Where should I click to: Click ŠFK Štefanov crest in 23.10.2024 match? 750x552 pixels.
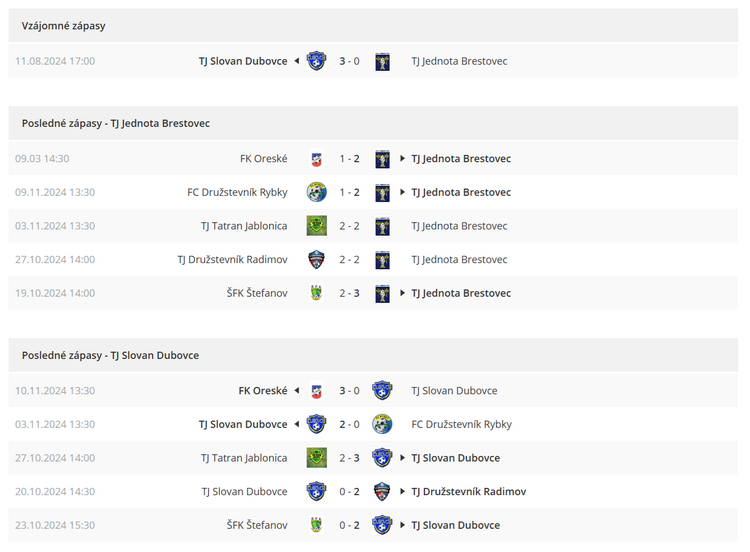coord(316,525)
